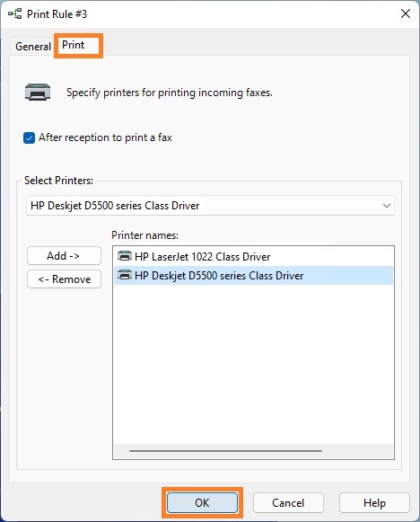
Task: Click the HP Deskjet D5500 list printer icon
Action: (x=125, y=275)
